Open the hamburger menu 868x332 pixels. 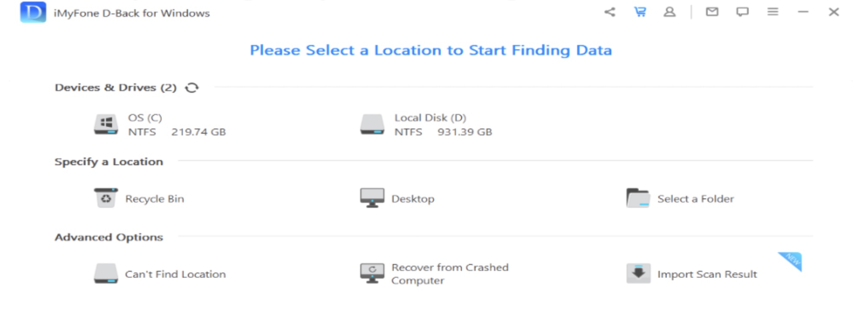point(773,12)
